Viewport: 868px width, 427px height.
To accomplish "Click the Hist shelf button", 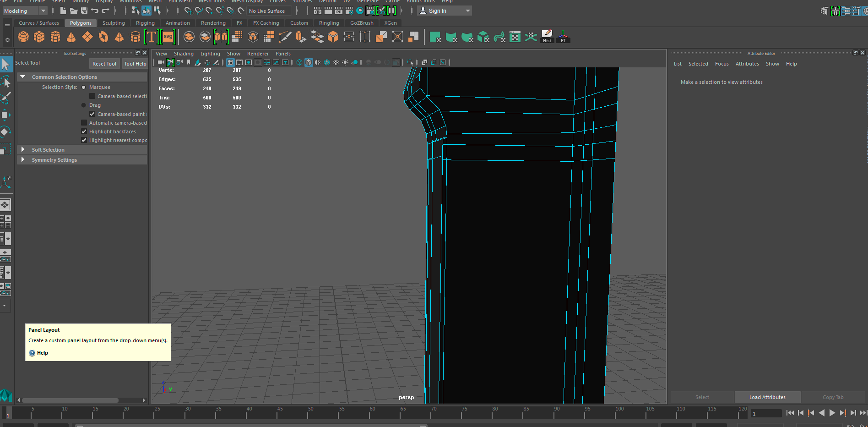I will (547, 37).
